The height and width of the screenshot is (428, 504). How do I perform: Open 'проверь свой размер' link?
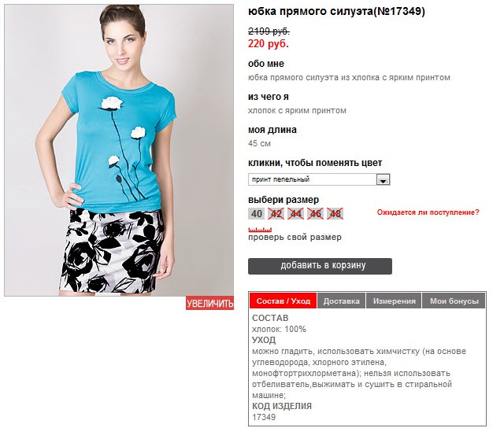pyautogui.click(x=295, y=238)
